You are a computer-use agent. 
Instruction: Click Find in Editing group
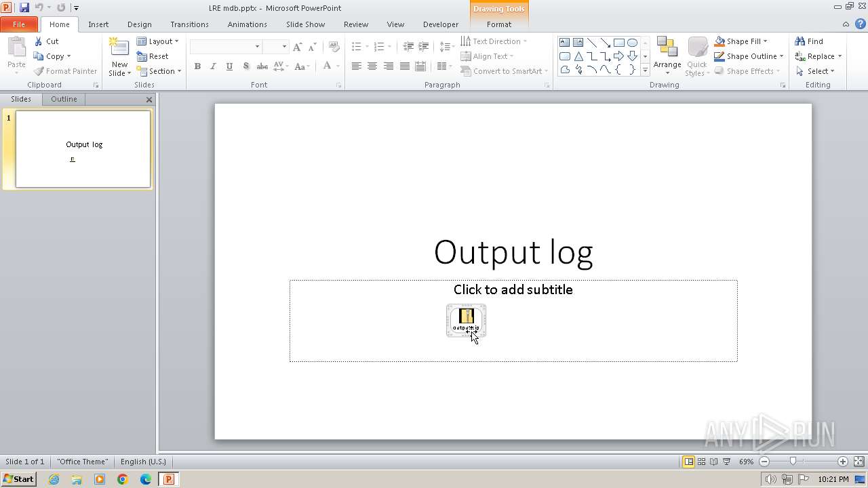[809, 41]
